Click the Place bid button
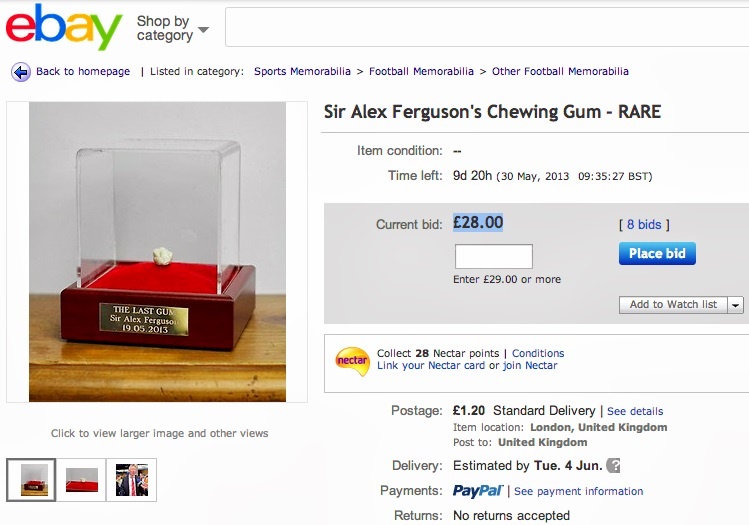 point(657,254)
